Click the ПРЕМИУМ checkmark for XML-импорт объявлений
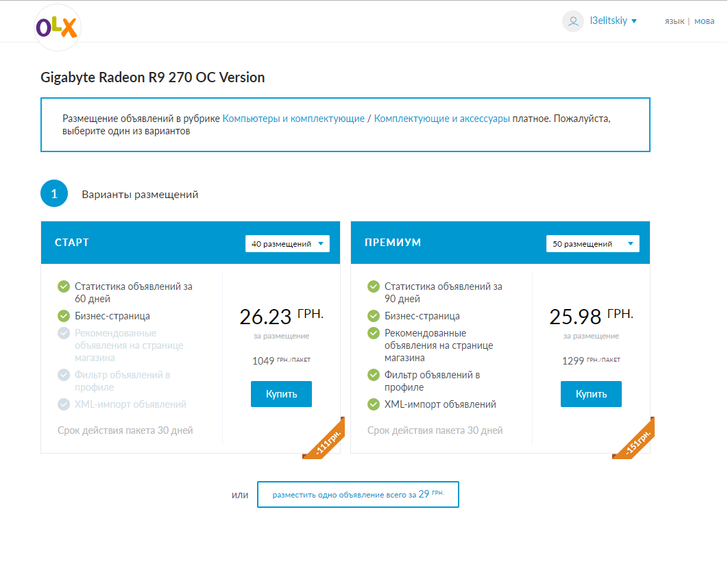Screen dimensions: 728x575 (374, 404)
